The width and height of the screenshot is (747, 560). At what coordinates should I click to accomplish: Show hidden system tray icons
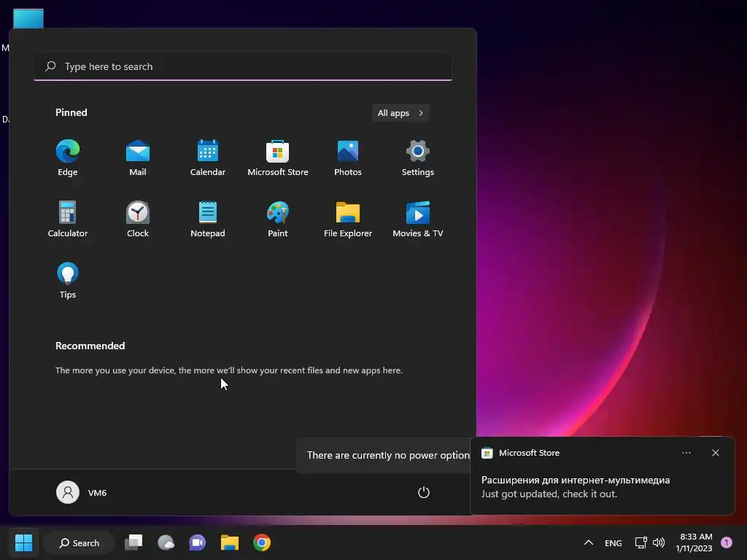point(589,542)
